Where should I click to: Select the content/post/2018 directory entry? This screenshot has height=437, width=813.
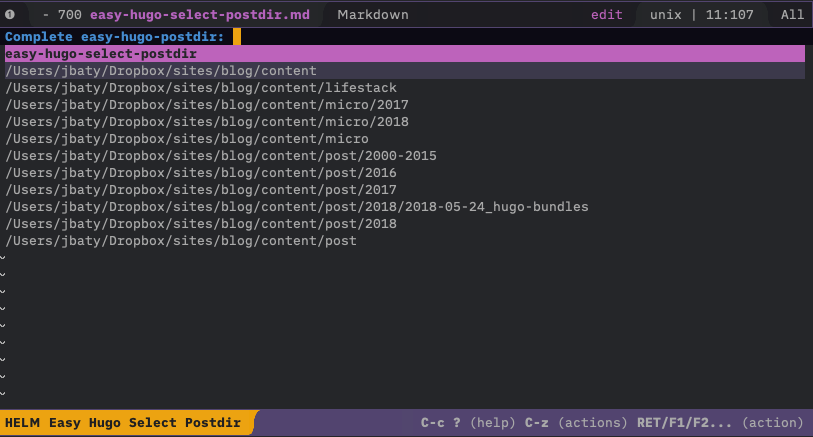(201, 224)
